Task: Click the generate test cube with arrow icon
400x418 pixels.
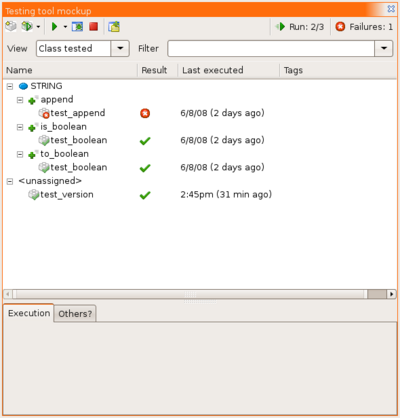Action: 27,26
